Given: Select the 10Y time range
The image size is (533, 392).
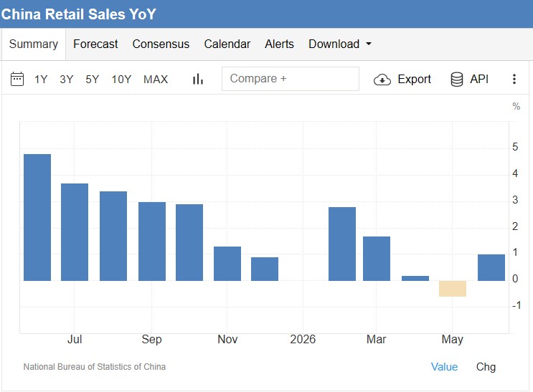Looking at the screenshot, I should click(x=121, y=80).
